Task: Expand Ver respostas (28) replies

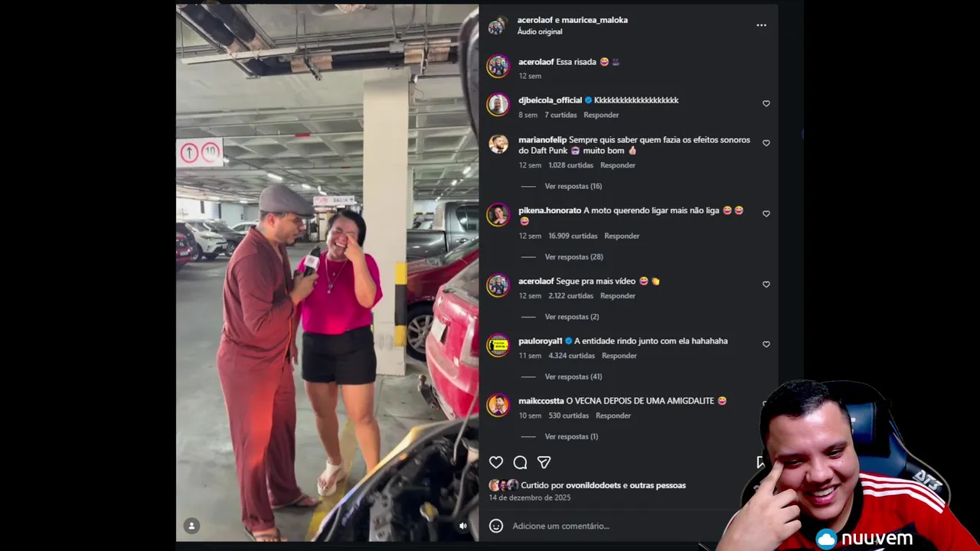Action: pos(573,256)
